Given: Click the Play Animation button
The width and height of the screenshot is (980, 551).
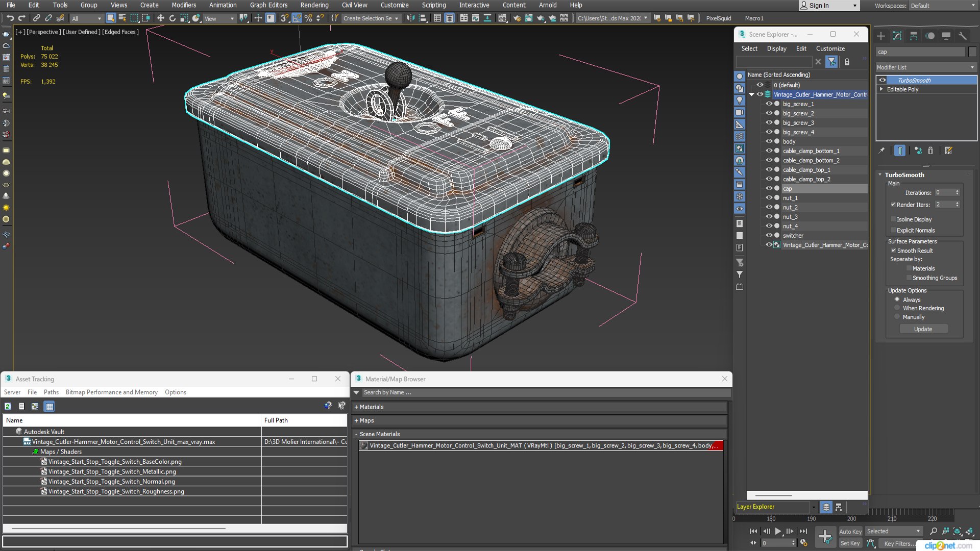Looking at the screenshot, I should pyautogui.click(x=778, y=531).
